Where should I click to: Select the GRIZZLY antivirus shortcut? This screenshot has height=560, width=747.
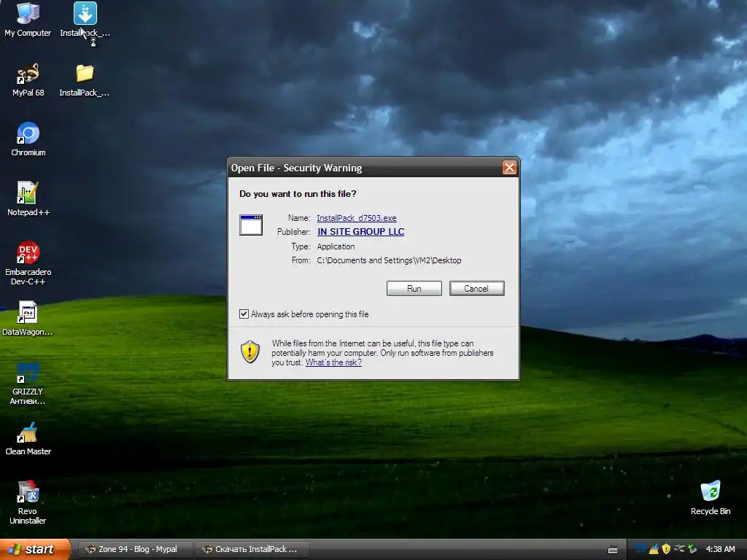tap(28, 384)
